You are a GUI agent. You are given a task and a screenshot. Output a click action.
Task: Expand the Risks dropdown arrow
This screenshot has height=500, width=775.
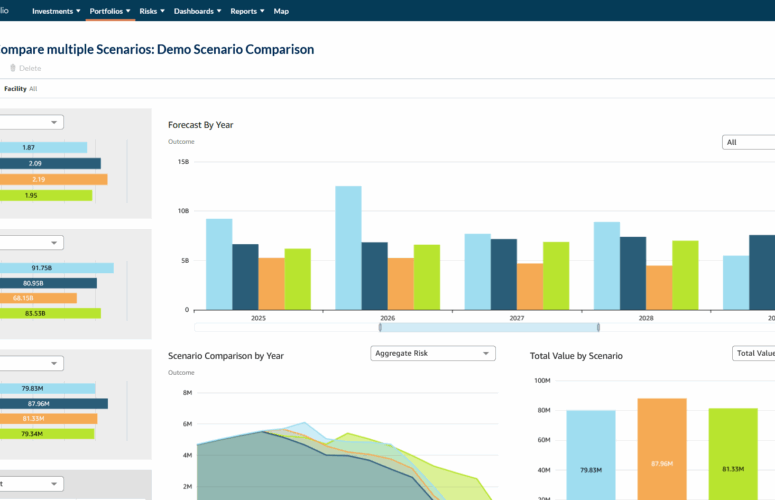(x=163, y=12)
